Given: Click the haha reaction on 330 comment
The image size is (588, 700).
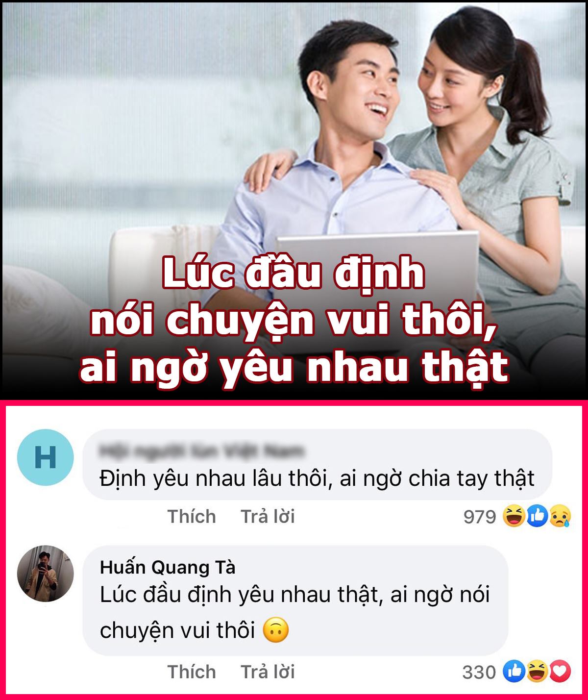Looking at the screenshot, I should point(538,672).
